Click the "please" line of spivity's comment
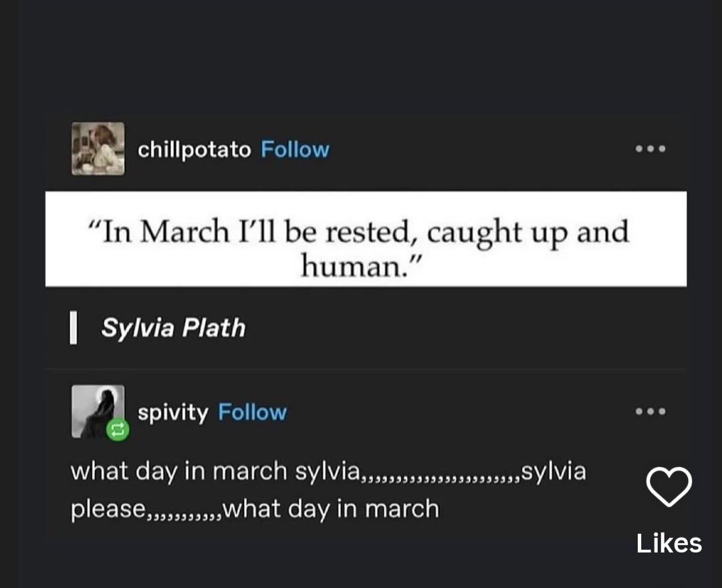Screen dimensions: 722x588 coord(107,509)
